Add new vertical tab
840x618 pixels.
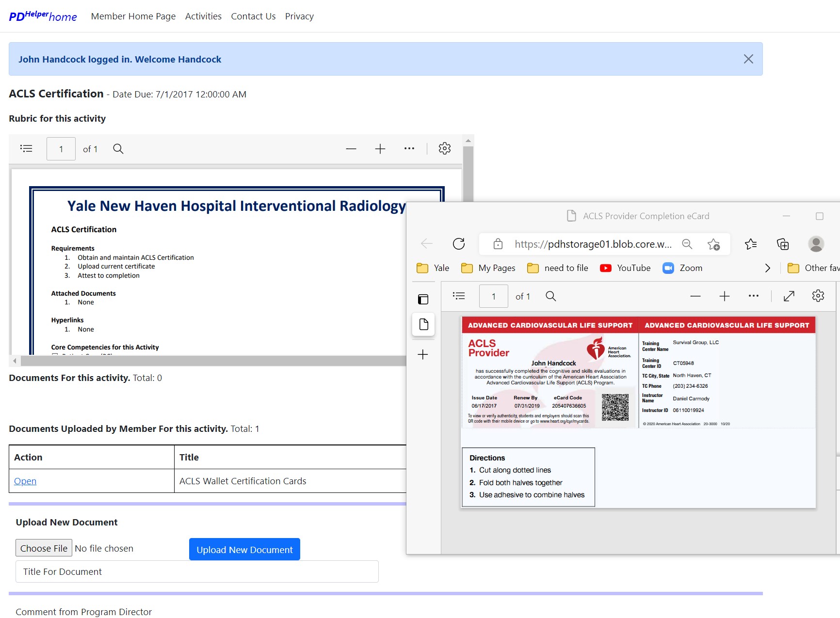[423, 354]
